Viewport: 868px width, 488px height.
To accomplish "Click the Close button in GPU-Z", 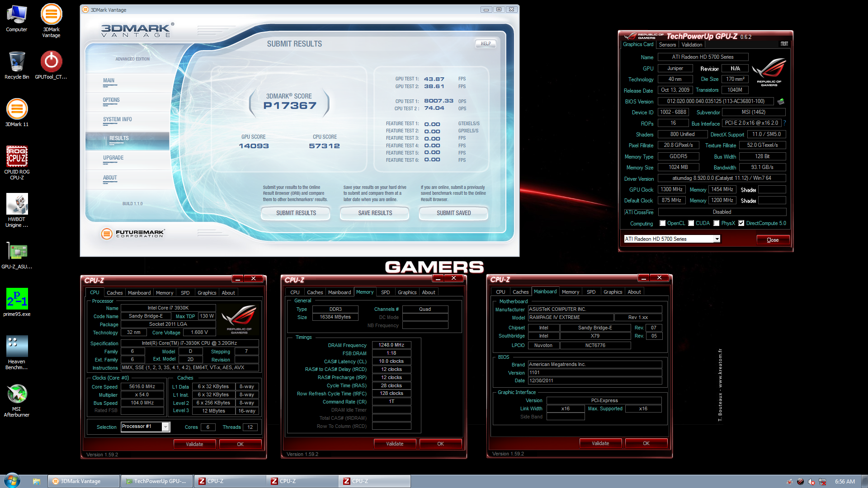I will pyautogui.click(x=773, y=240).
